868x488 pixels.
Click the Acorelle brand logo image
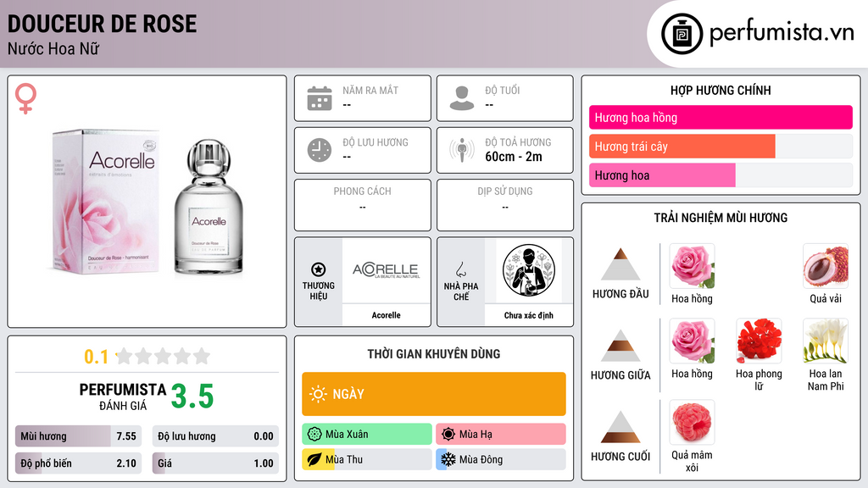tap(386, 270)
